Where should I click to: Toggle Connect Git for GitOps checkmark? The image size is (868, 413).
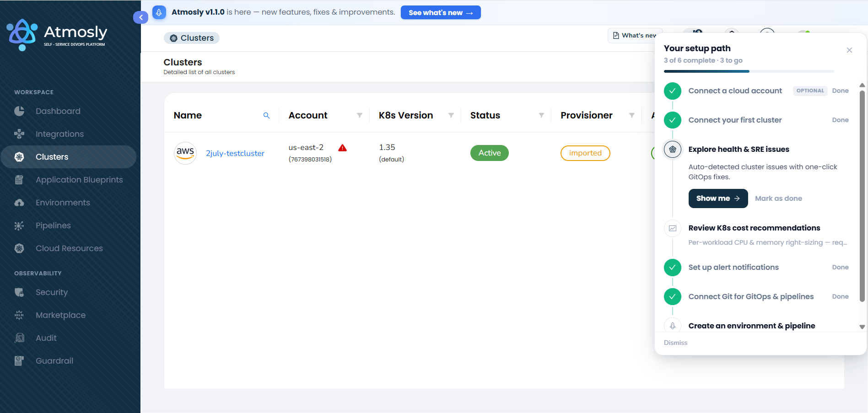click(672, 296)
